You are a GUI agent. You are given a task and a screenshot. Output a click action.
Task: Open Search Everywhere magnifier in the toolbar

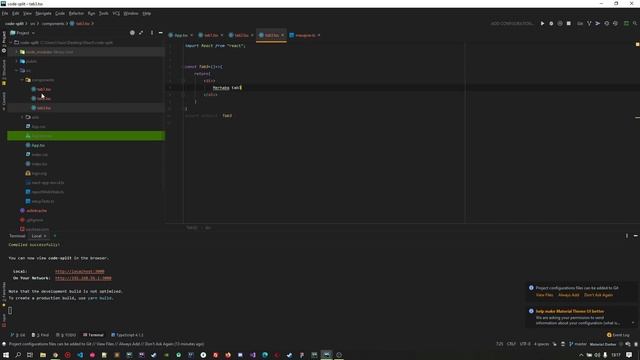[x=635, y=24]
